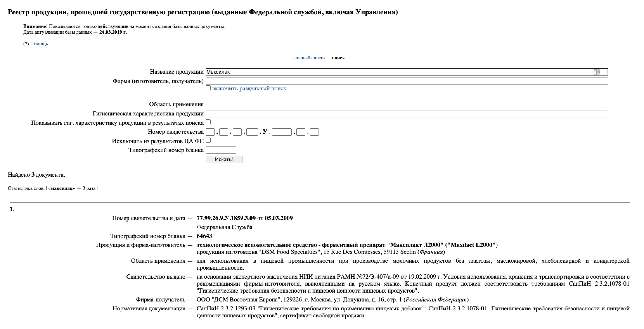The height and width of the screenshot is (329, 644).
Task: Focus the Область применения input field
Action: pos(407,104)
